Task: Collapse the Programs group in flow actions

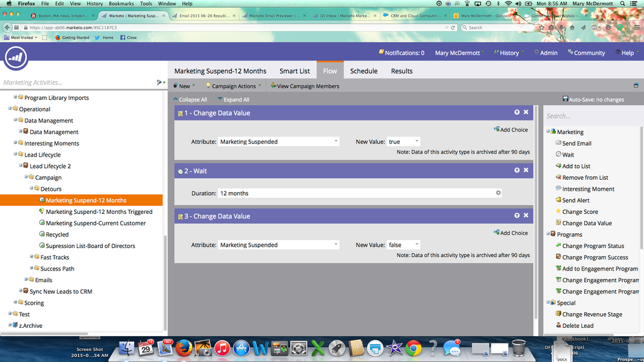Action: 548,234
